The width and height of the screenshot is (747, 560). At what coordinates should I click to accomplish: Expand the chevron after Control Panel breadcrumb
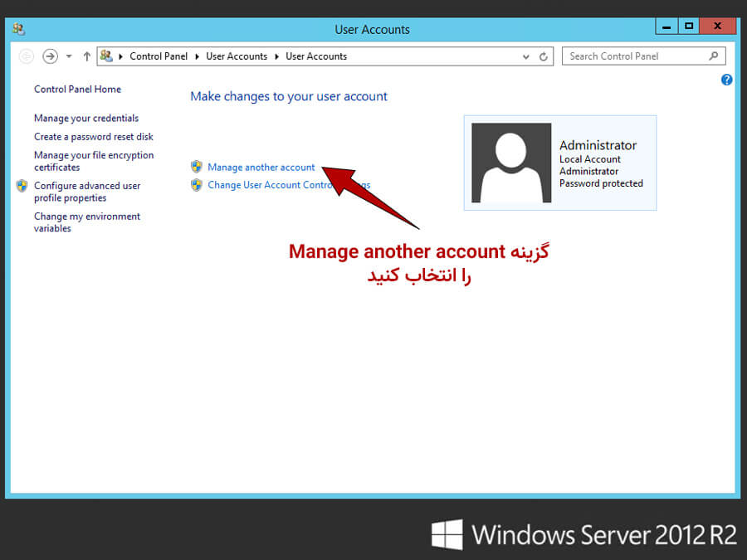click(x=197, y=56)
